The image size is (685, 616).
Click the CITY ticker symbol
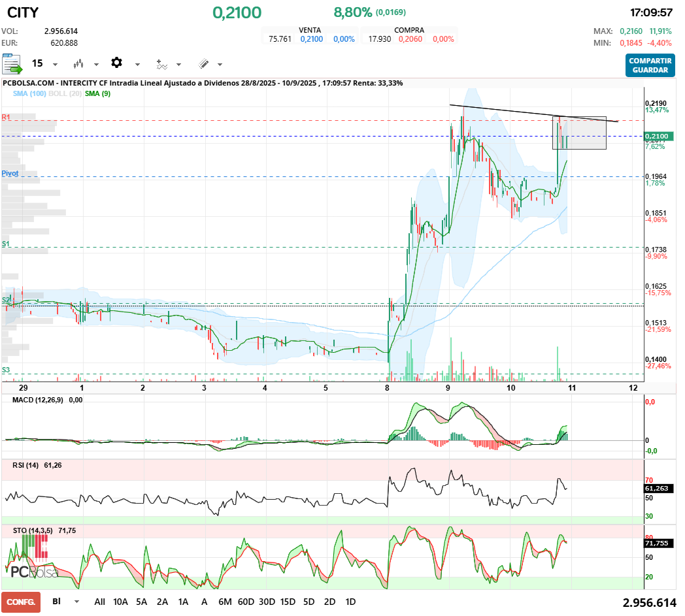tap(23, 12)
